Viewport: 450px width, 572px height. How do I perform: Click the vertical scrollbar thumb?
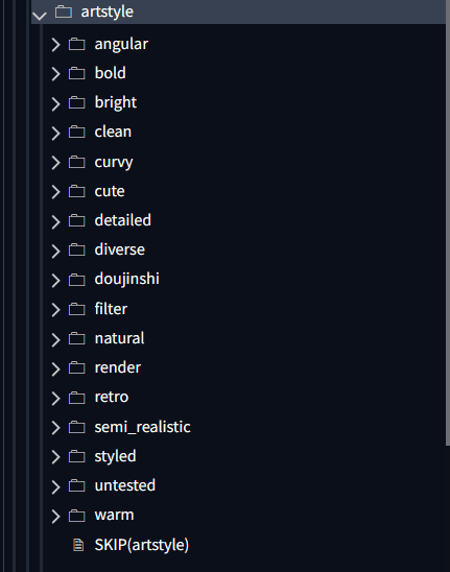(x=448, y=223)
